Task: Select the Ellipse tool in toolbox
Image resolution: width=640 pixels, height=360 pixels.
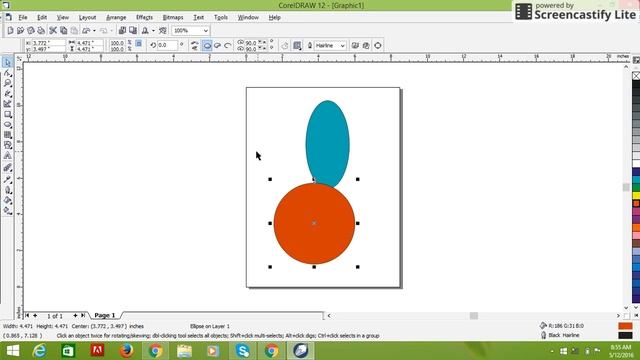Action: pos(7,125)
